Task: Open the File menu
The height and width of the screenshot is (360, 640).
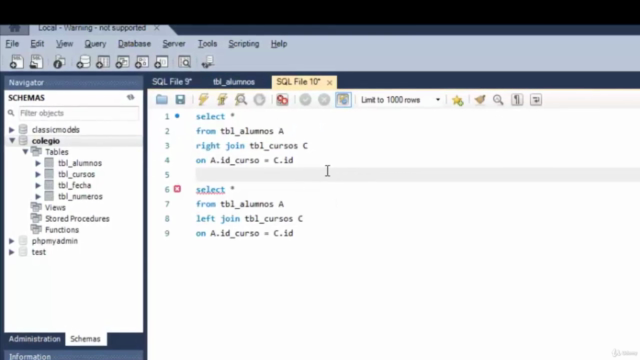Action: coord(12,44)
